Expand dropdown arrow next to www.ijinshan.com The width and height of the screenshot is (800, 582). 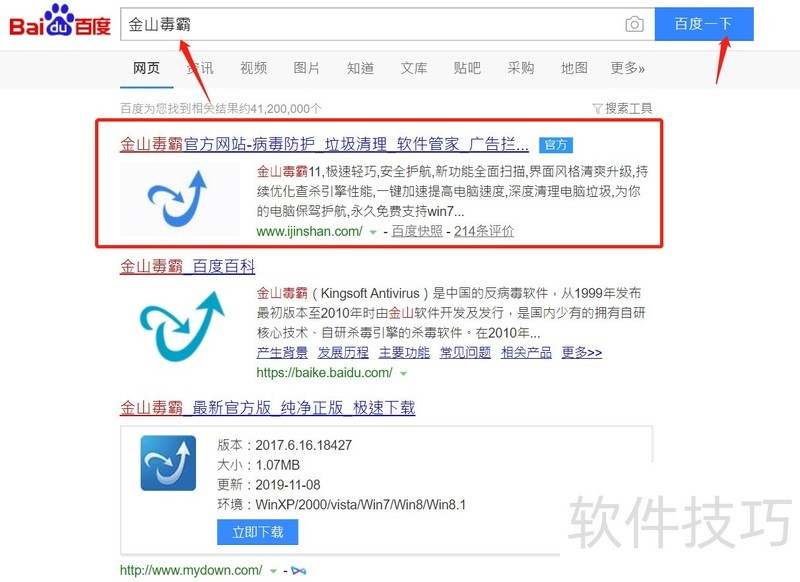click(x=373, y=232)
